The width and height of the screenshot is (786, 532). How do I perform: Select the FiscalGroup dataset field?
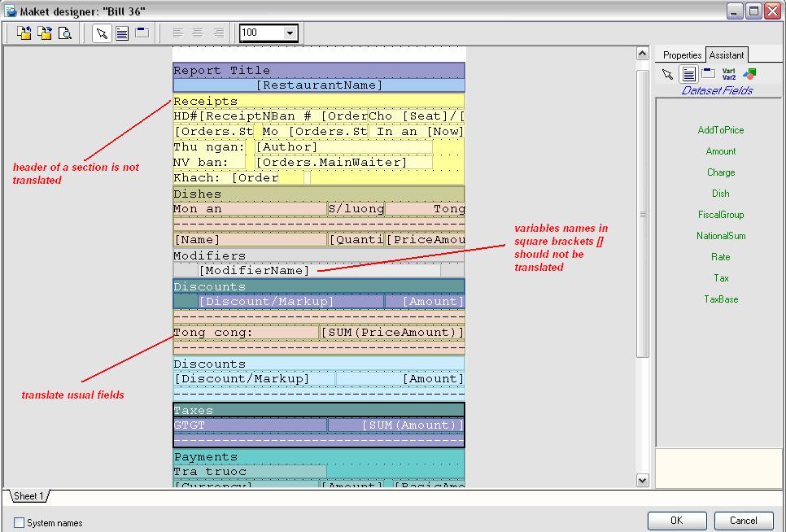click(721, 215)
